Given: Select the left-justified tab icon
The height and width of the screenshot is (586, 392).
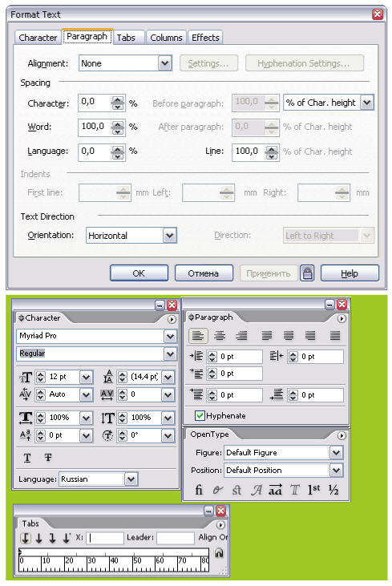Looking at the screenshot, I should [26, 538].
